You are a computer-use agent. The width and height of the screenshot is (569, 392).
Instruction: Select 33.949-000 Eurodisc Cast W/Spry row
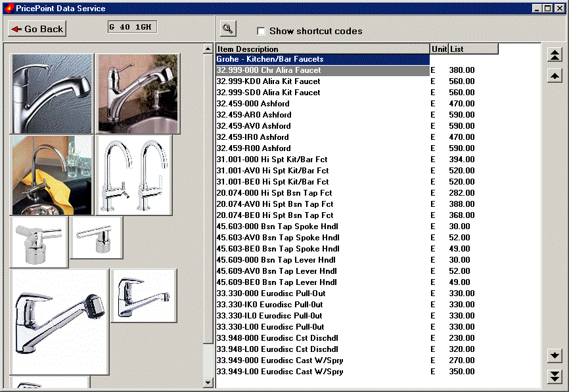(323, 360)
